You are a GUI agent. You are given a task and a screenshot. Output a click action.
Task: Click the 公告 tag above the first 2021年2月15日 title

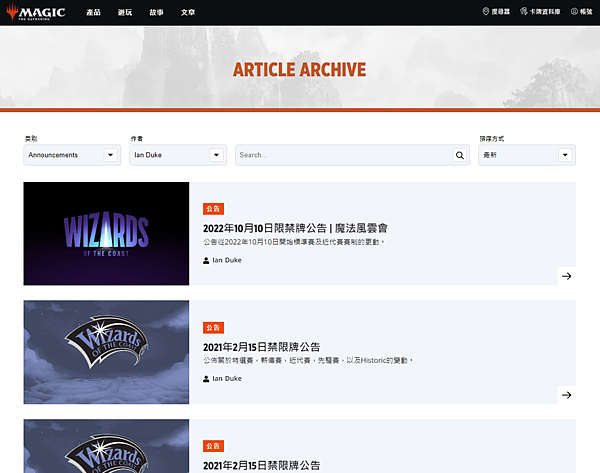tap(213, 328)
